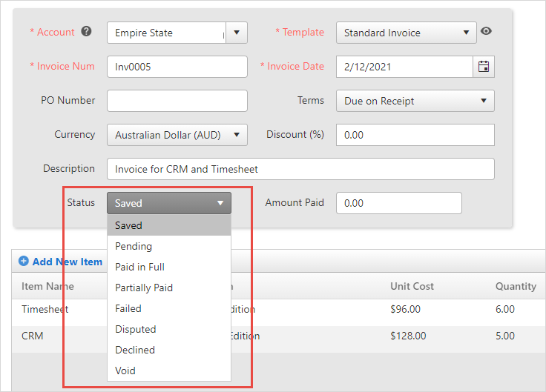Click the Description field text
Image resolution: width=546 pixels, height=392 pixels.
pos(300,169)
